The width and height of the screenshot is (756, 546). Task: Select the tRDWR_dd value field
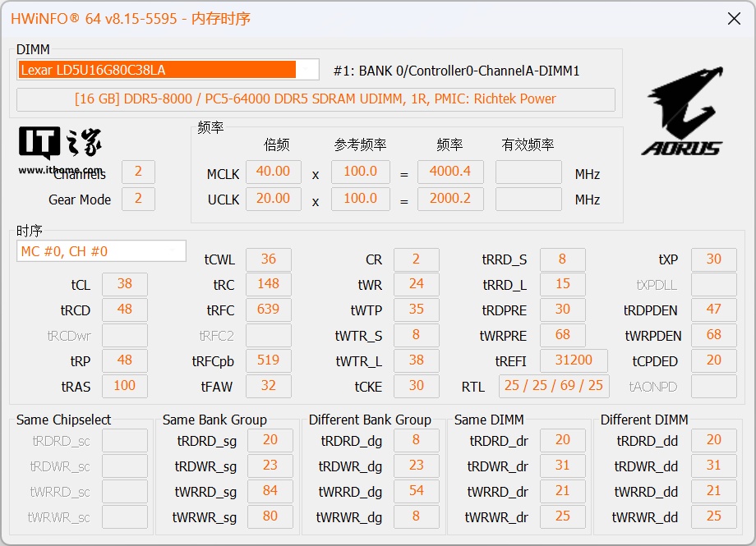(x=713, y=466)
